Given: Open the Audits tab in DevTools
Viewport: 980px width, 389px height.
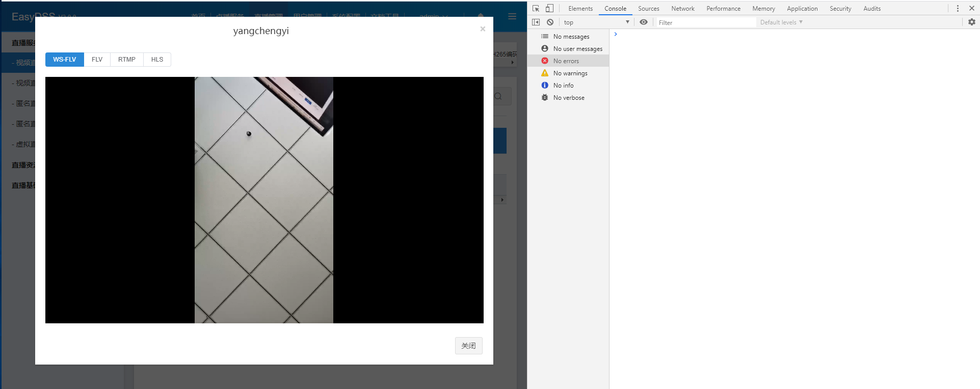Looking at the screenshot, I should 872,9.
